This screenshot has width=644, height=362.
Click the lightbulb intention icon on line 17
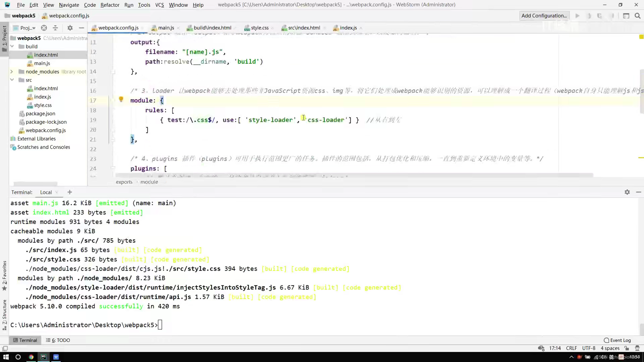tap(121, 99)
